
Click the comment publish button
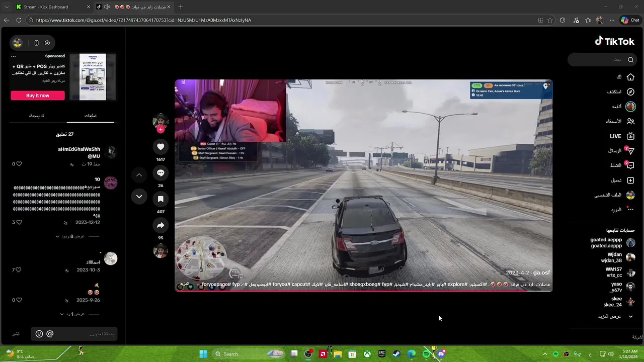pyautogui.click(x=16, y=334)
